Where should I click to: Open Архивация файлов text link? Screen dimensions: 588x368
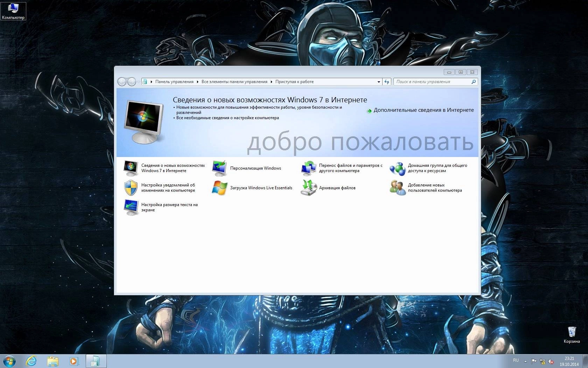(x=337, y=188)
